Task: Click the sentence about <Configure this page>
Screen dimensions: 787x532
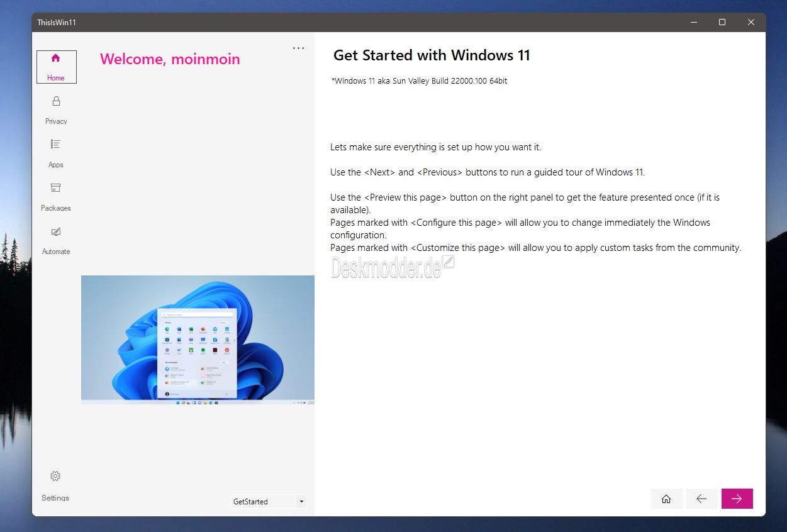Action: (x=520, y=229)
